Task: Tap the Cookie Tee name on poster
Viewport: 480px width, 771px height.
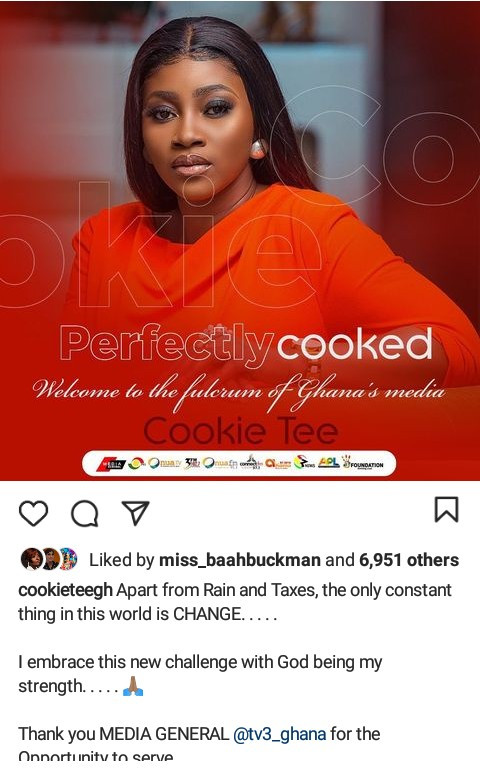Action: (240, 430)
